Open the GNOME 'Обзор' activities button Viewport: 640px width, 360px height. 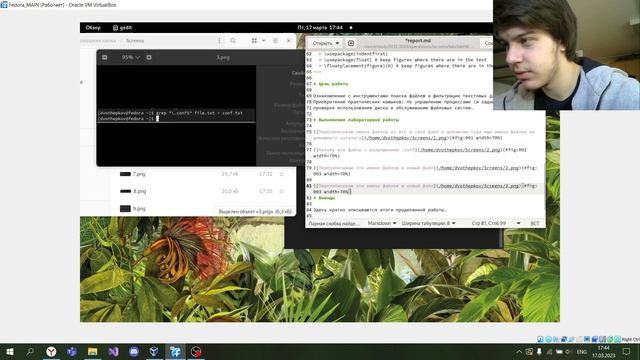coord(93,28)
